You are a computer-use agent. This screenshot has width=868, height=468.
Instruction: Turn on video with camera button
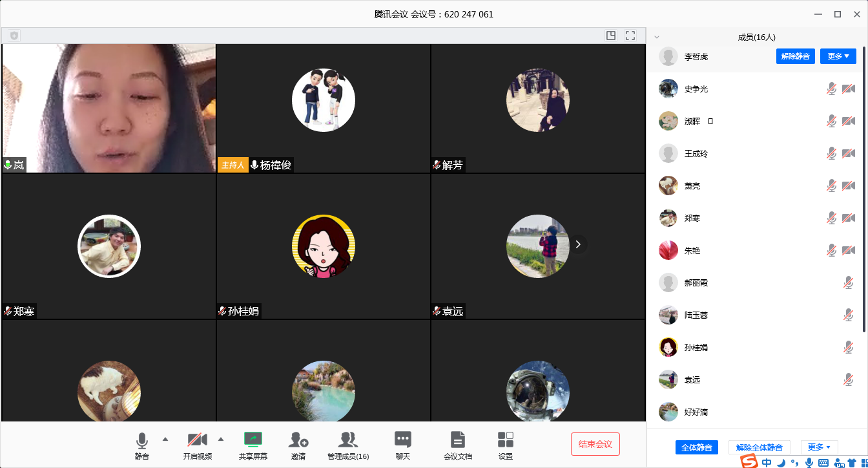click(x=197, y=441)
